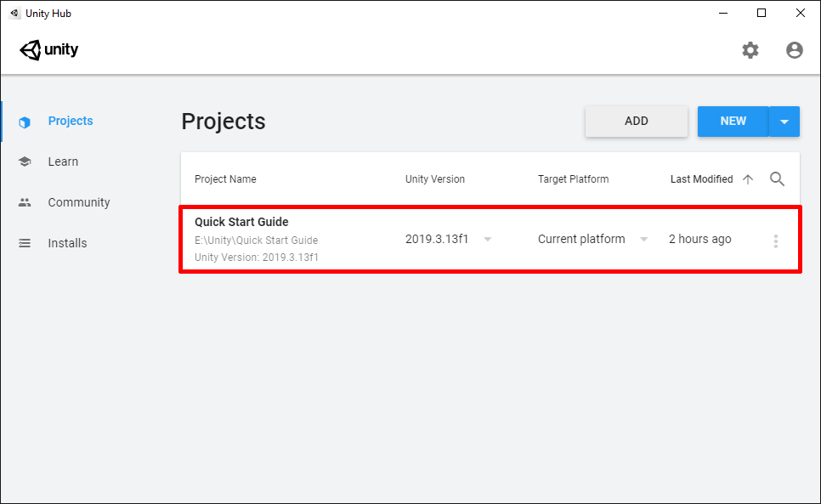Open Unity Hub settings gear

tap(750, 50)
